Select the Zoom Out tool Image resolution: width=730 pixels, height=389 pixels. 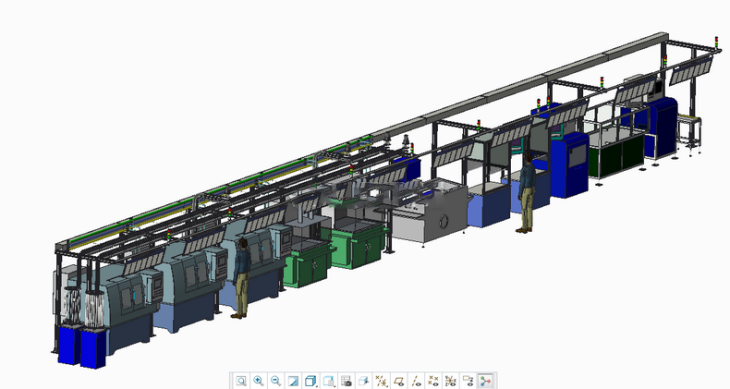[x=276, y=381]
